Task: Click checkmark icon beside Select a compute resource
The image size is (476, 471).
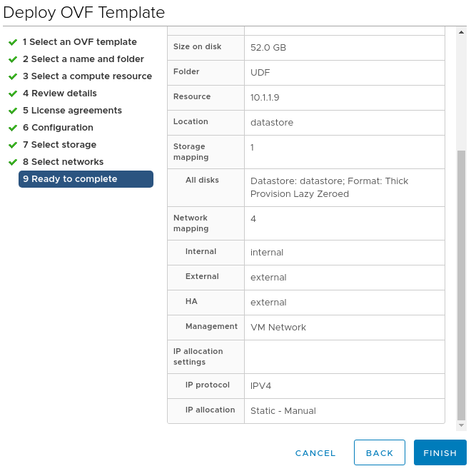Action: [13, 76]
